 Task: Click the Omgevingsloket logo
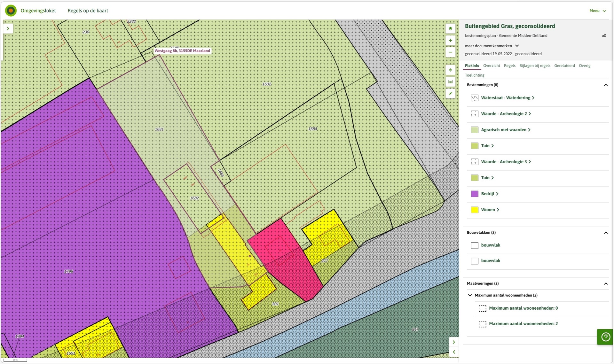tap(11, 11)
